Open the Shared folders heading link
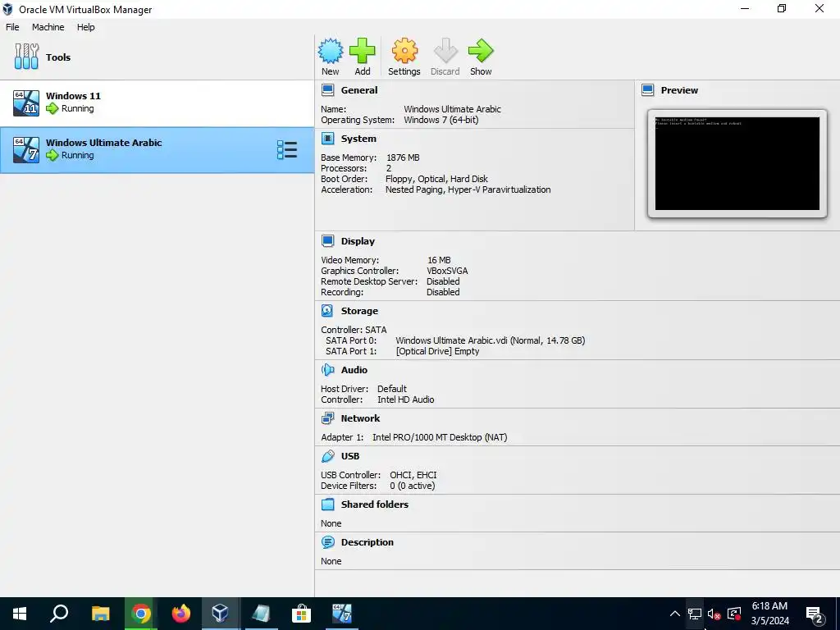Screen dimensions: 840x630 pos(374,504)
